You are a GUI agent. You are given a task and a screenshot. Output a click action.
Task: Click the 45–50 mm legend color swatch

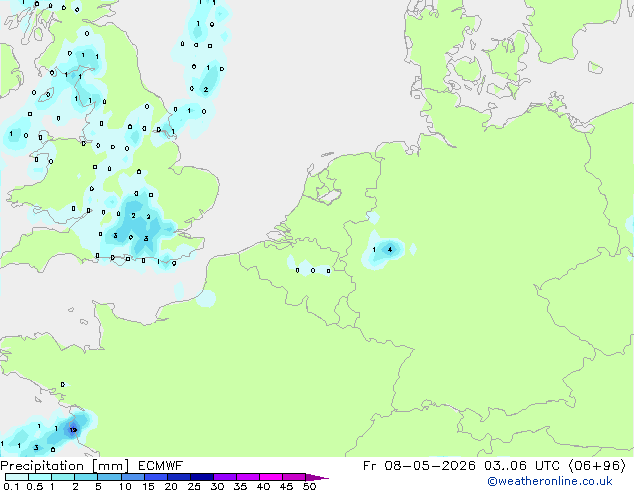pos(294,477)
